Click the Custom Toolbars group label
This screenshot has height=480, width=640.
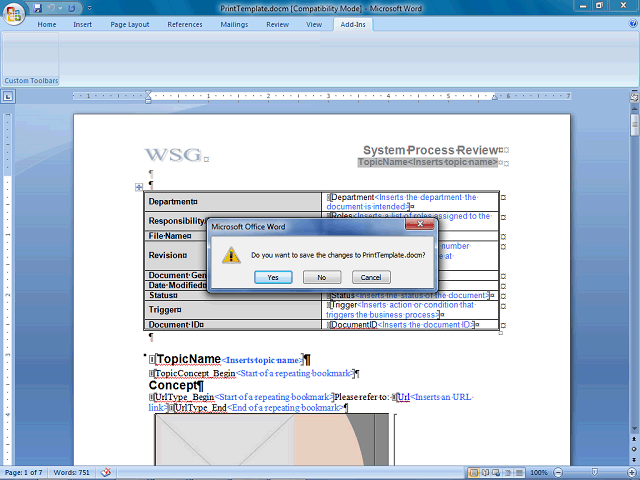[31, 81]
